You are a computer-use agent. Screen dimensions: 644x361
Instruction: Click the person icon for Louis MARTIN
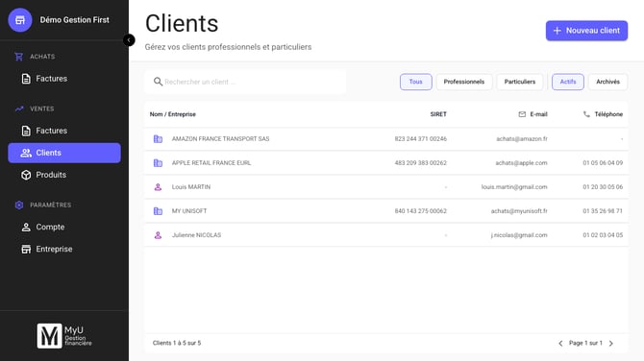pyautogui.click(x=158, y=187)
